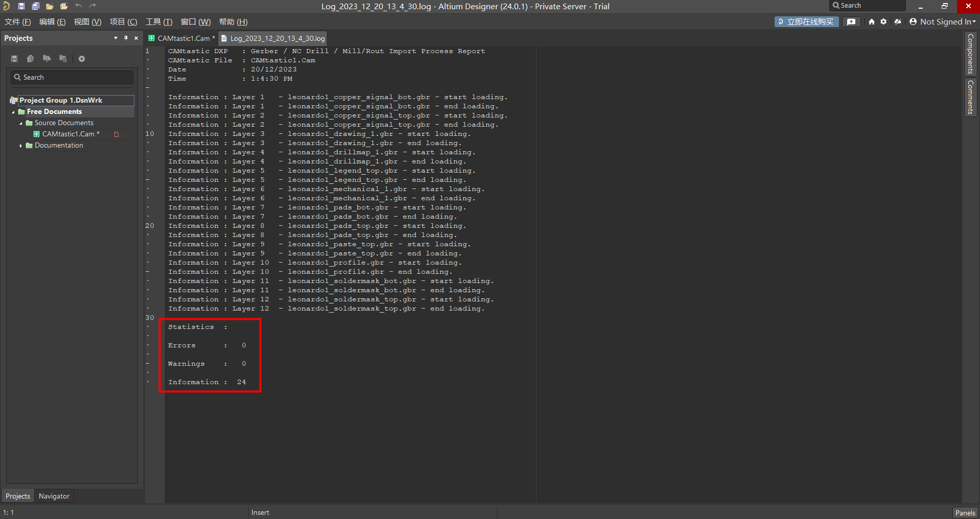Open Projects panel settings gear icon
The image size is (980, 519).
[82, 59]
